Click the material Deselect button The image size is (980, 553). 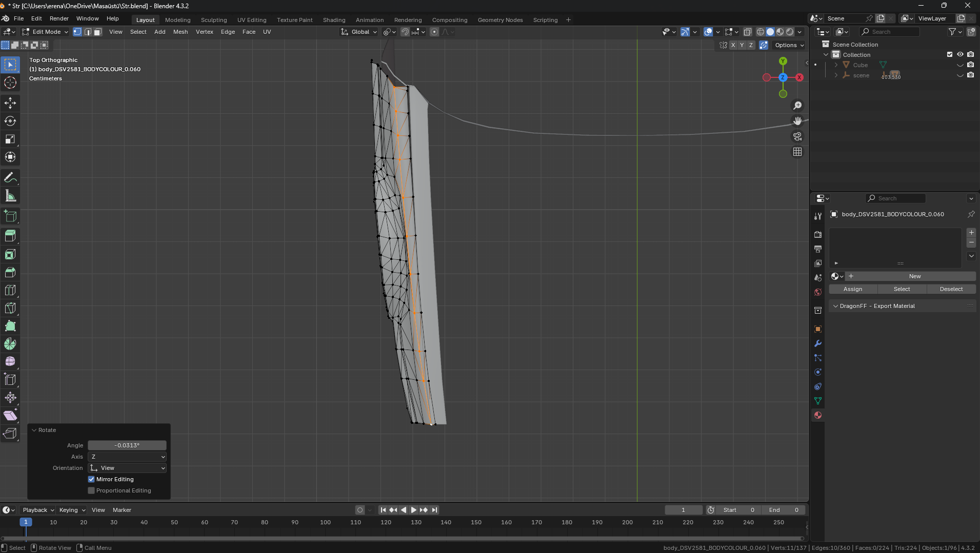click(x=951, y=289)
